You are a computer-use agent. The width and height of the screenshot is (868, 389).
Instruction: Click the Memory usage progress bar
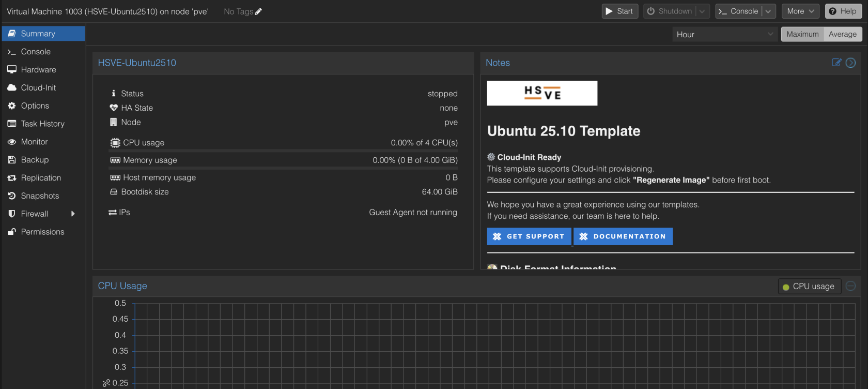[x=283, y=168]
